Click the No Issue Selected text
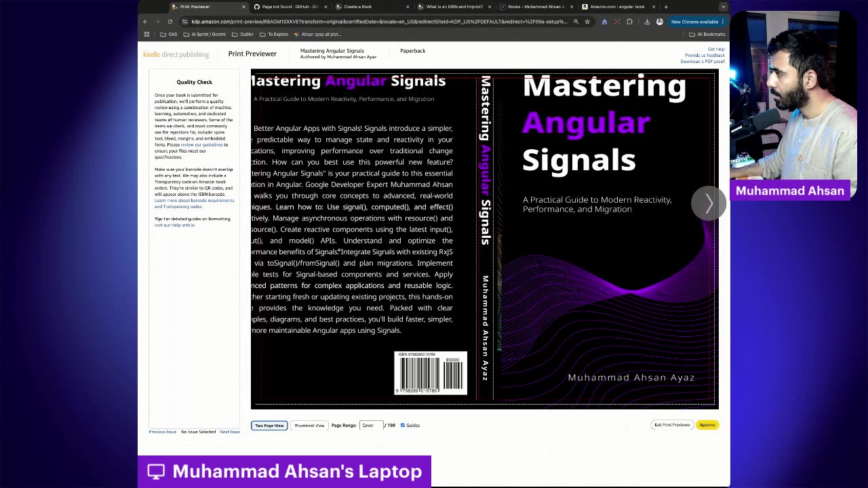The height and width of the screenshot is (488, 868). tap(198, 432)
